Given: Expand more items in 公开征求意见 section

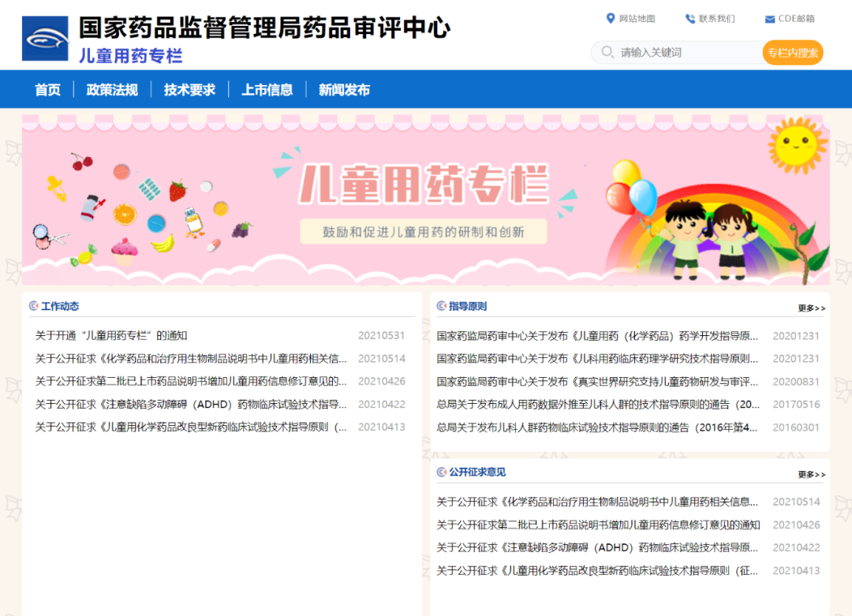Looking at the screenshot, I should (x=811, y=474).
